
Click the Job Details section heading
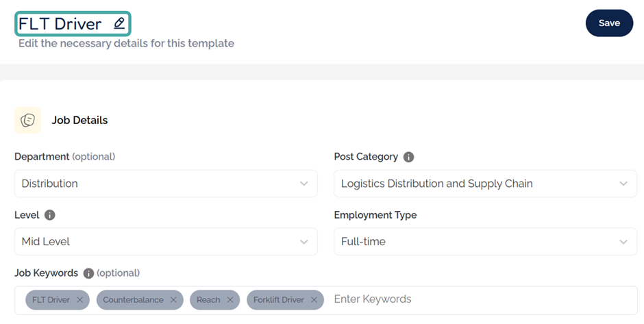pos(79,120)
